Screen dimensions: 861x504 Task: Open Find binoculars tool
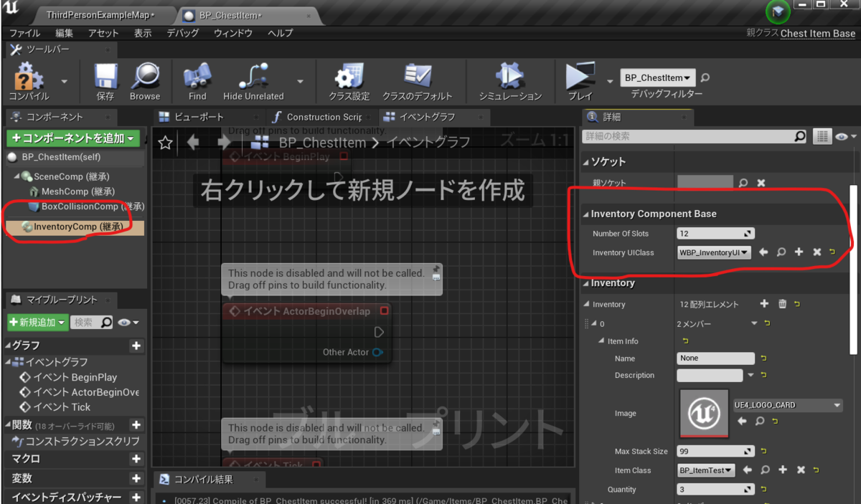tap(197, 77)
